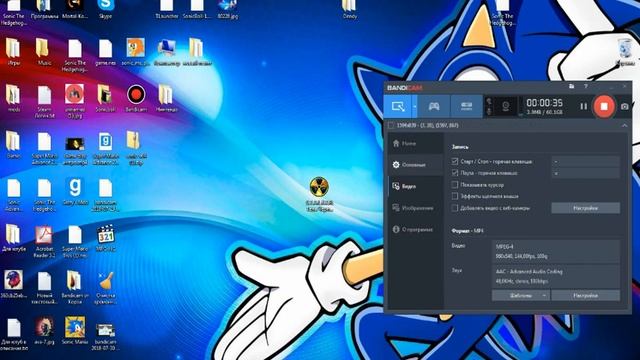Screen dimensions: 640x360
Task: Select Recycle Bin desktop icon
Action: pyautogui.click(x=625, y=53)
